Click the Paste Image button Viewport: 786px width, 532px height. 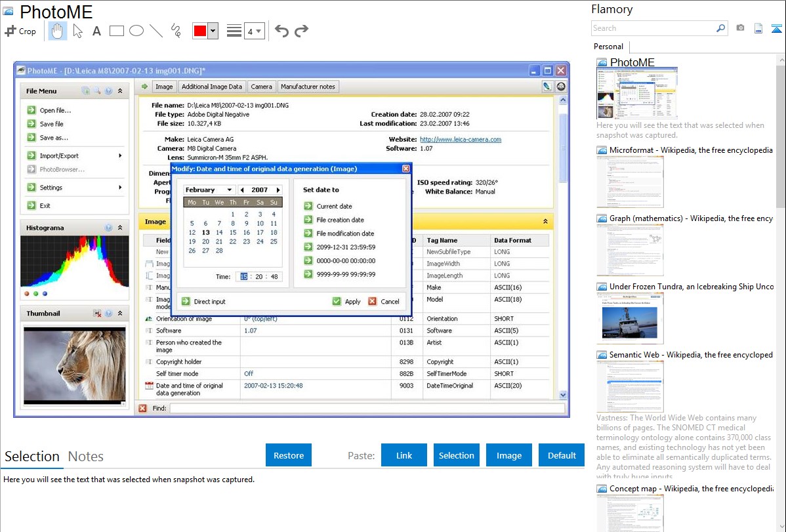[x=508, y=455]
